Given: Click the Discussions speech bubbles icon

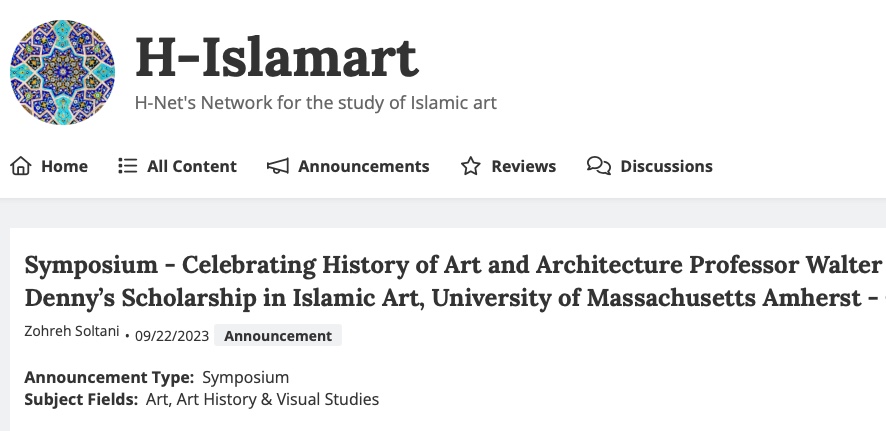Looking at the screenshot, I should coord(598,166).
